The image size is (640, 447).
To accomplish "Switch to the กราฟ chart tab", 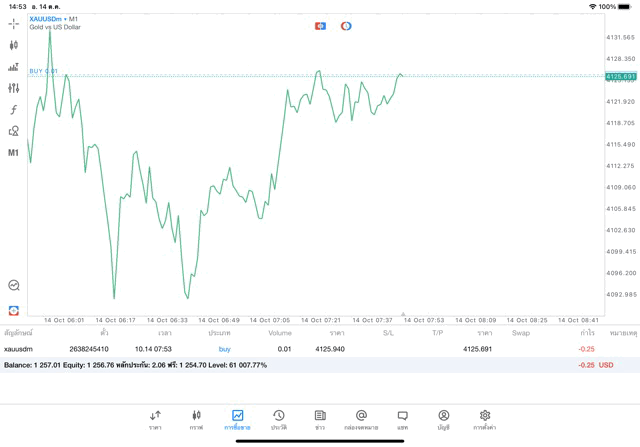I will click(x=196, y=420).
